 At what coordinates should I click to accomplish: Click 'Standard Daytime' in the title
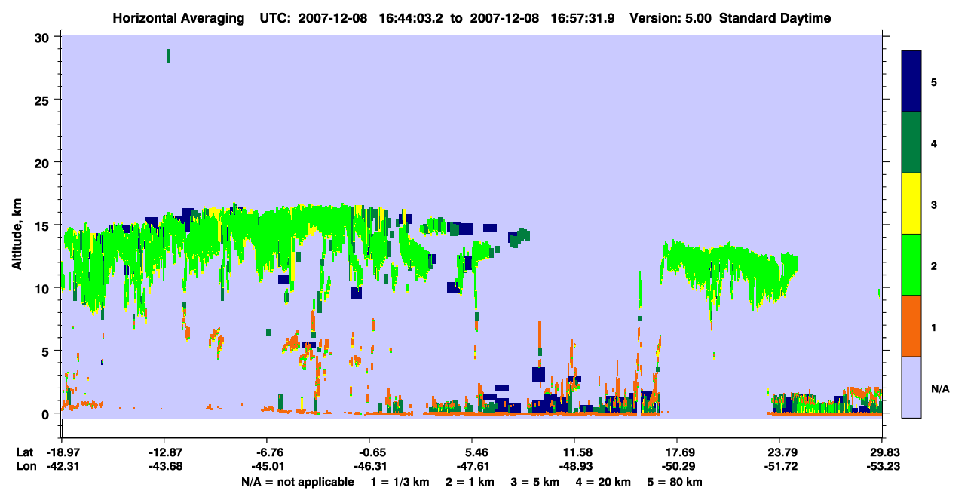(774, 18)
